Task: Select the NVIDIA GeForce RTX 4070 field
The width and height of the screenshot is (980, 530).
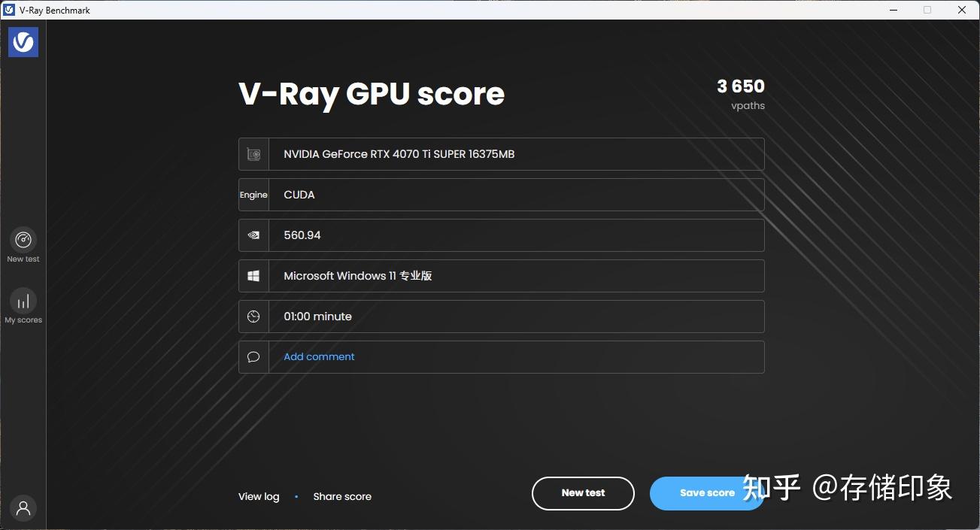Action: (519, 153)
